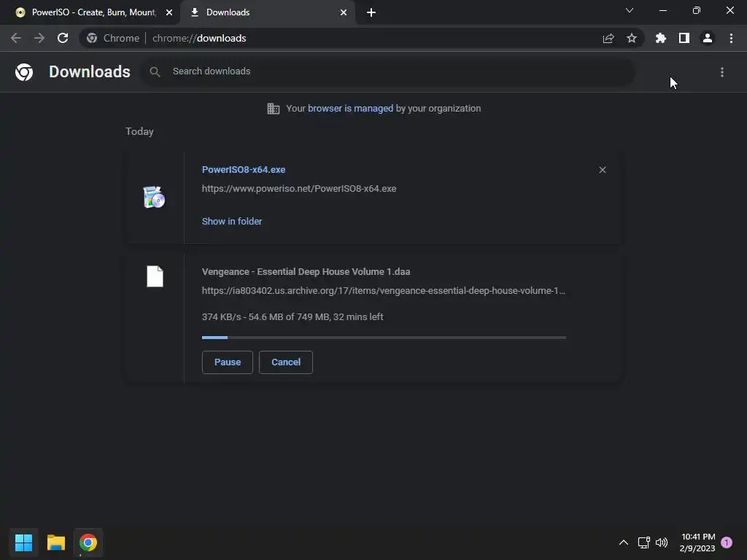
Task: Share this page icon in address bar
Action: click(608, 38)
